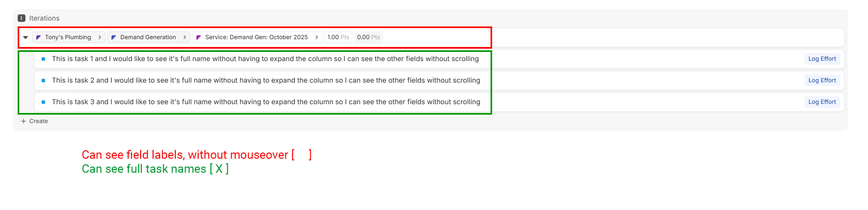Open the task 3 row by its name
The image size is (868, 210).
[x=266, y=102]
